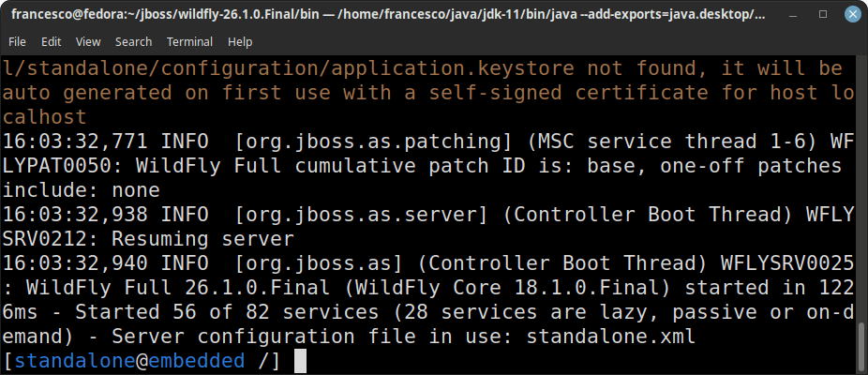Click the text 'SRV0212: Resuming server'

(x=148, y=239)
